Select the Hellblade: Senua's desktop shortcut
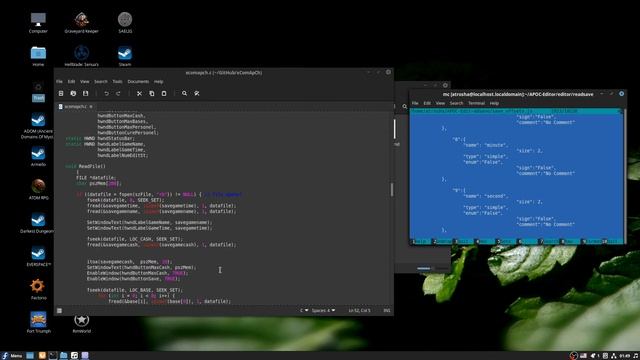Viewport: 640px width, 360px height. pos(82,56)
